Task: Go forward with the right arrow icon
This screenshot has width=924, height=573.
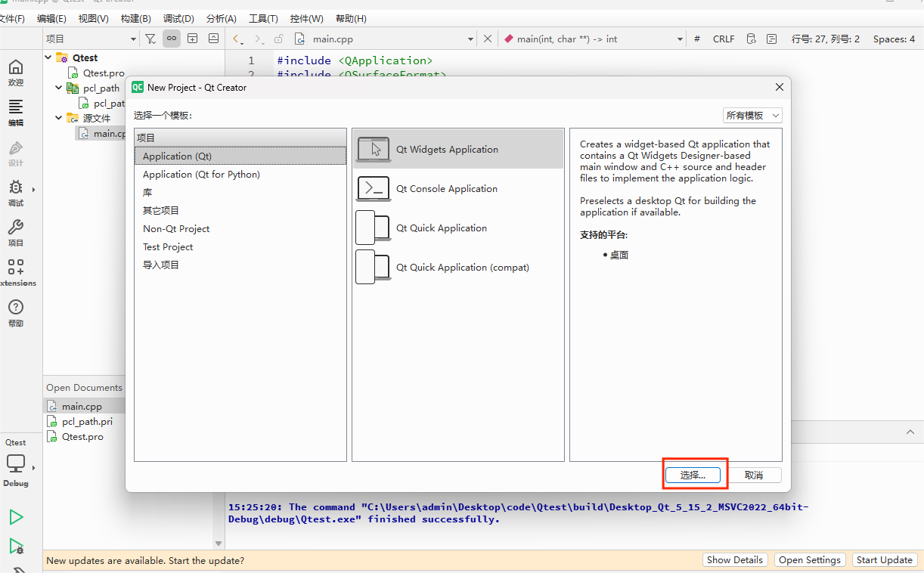Action: [x=259, y=39]
